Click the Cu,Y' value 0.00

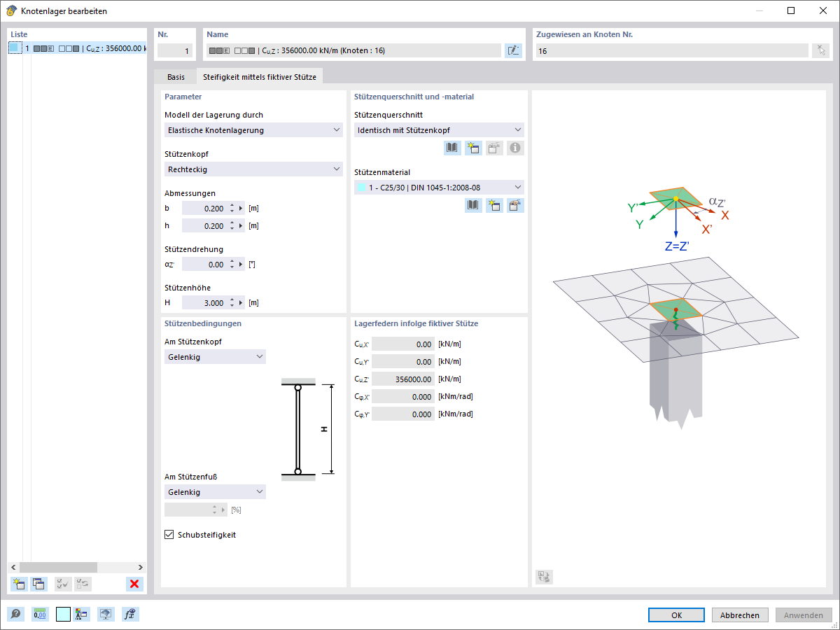[x=403, y=361]
